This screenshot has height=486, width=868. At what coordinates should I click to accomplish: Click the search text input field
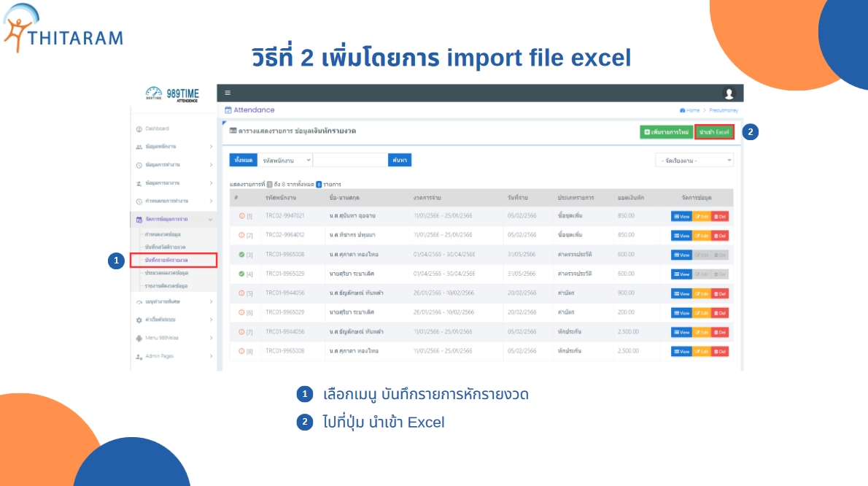pyautogui.click(x=350, y=159)
